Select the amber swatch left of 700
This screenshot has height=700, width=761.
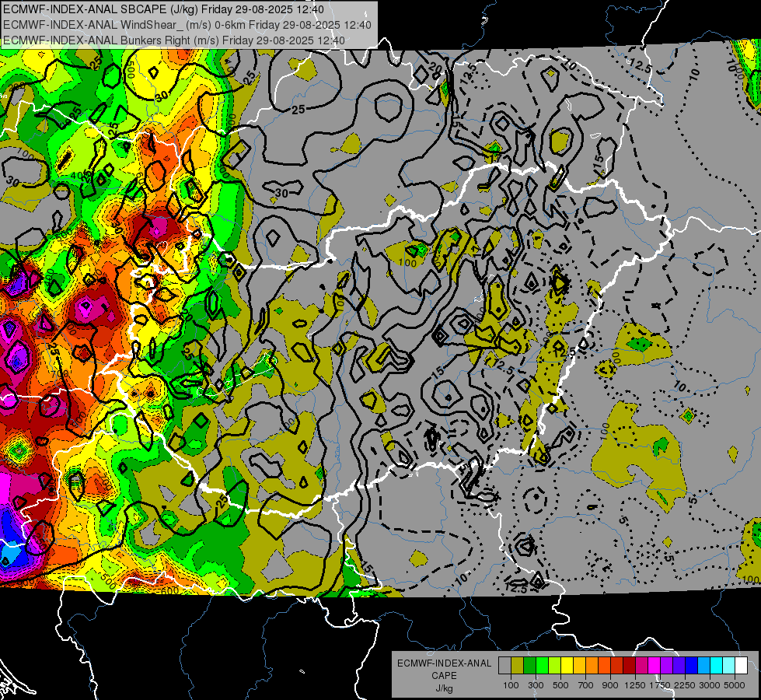pos(579,666)
